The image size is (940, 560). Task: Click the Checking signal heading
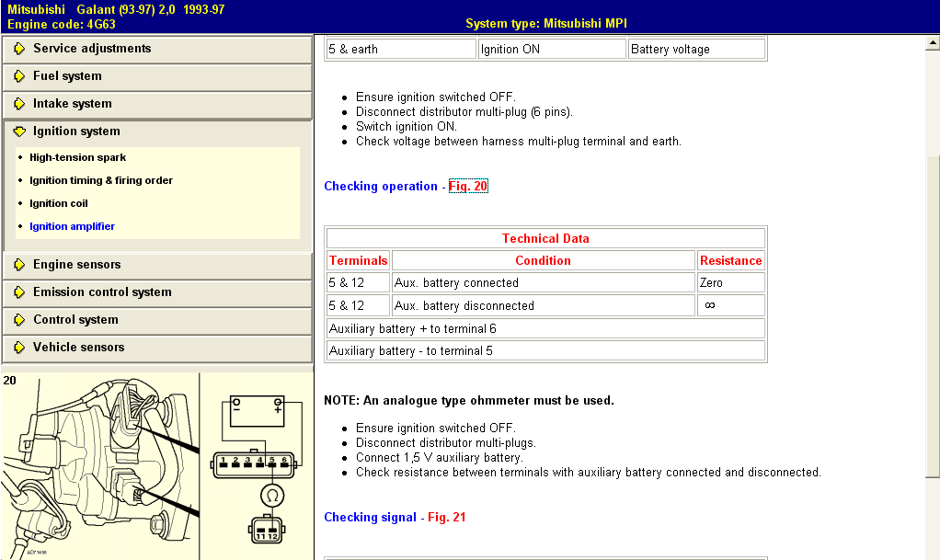coord(370,518)
